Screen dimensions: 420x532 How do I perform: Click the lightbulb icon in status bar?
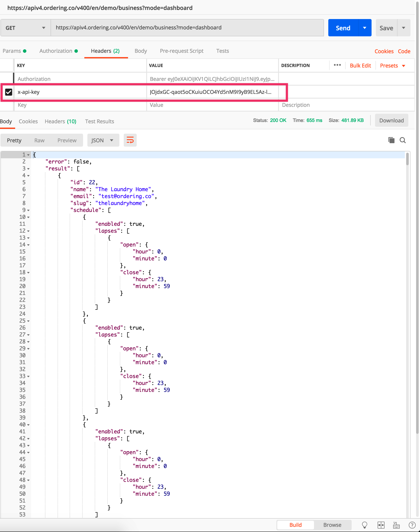pyautogui.click(x=364, y=525)
